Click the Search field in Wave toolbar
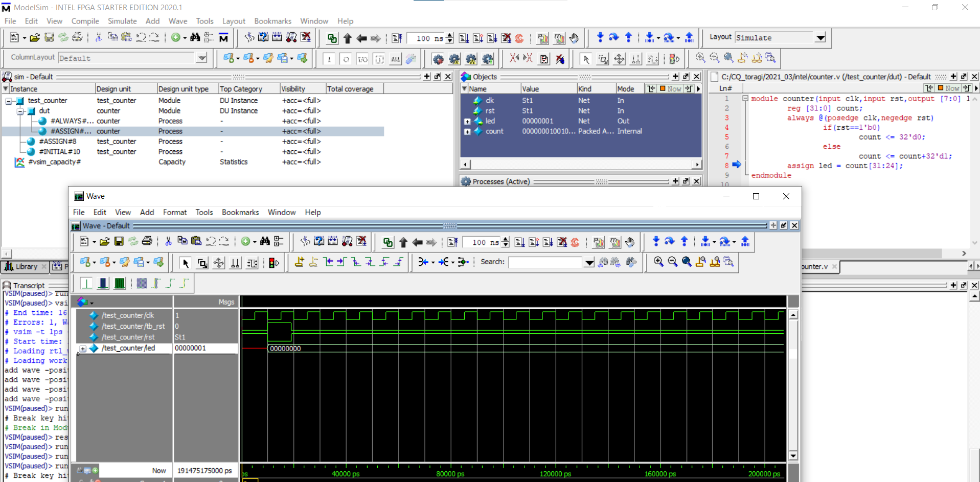 545,262
